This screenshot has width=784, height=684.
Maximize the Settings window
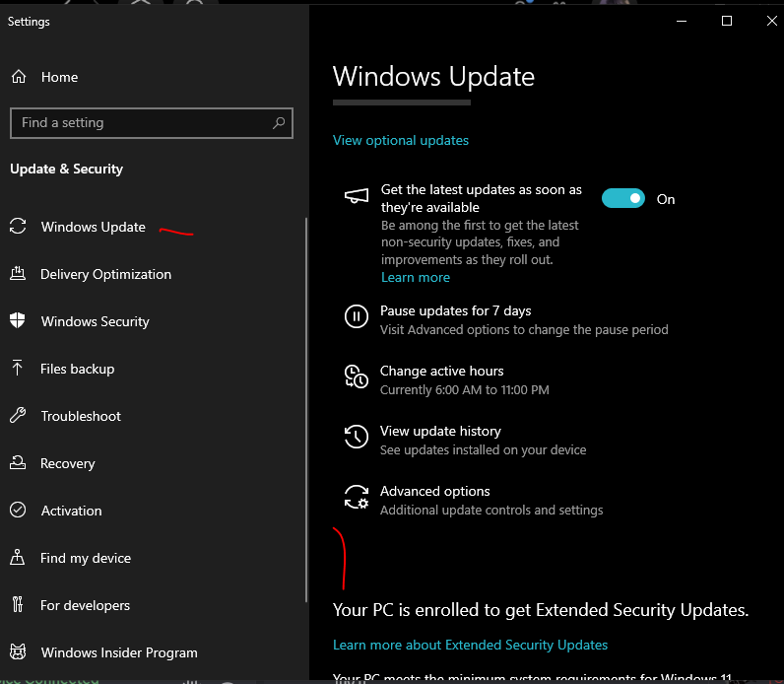click(x=727, y=21)
